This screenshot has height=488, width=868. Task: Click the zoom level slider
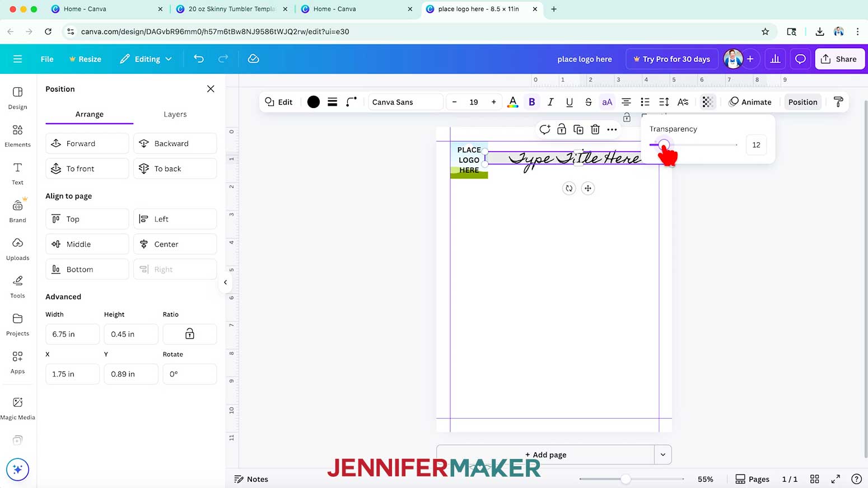632,479
